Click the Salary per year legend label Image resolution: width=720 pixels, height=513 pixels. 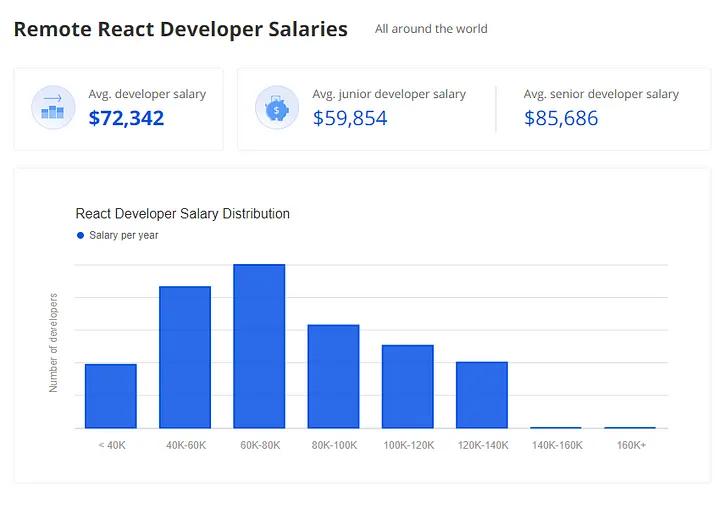(123, 236)
